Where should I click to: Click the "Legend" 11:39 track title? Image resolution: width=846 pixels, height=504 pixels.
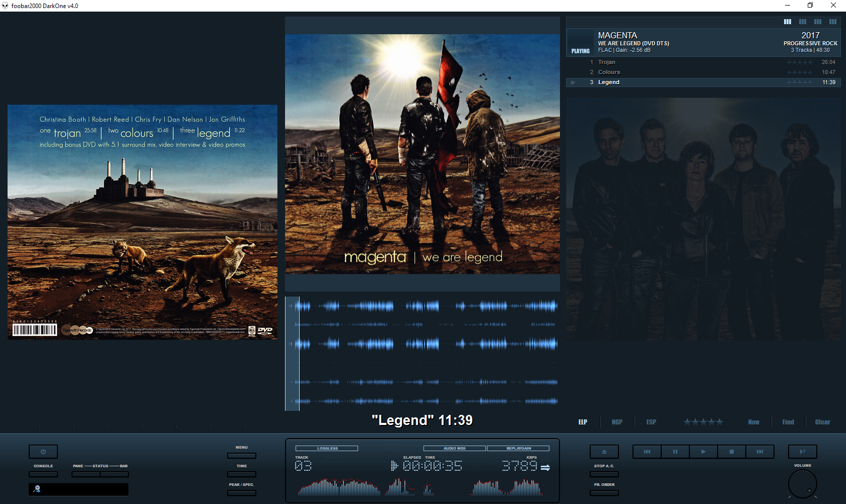422,420
